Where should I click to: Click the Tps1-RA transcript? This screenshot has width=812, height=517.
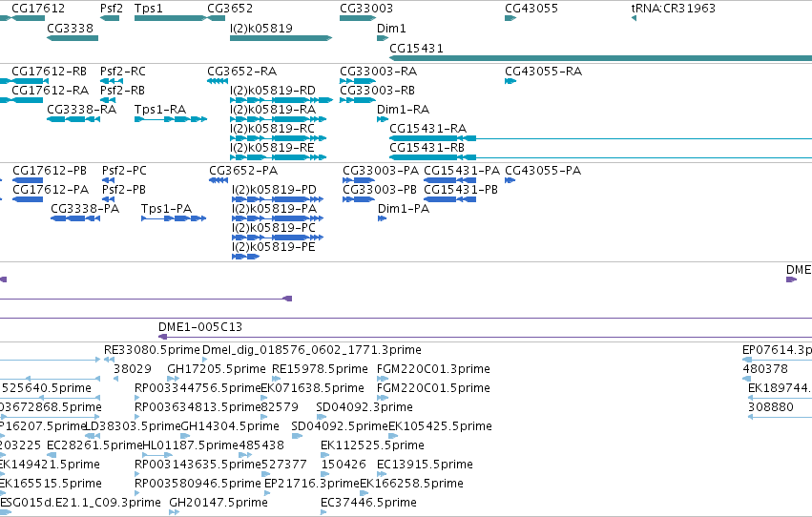point(171,119)
